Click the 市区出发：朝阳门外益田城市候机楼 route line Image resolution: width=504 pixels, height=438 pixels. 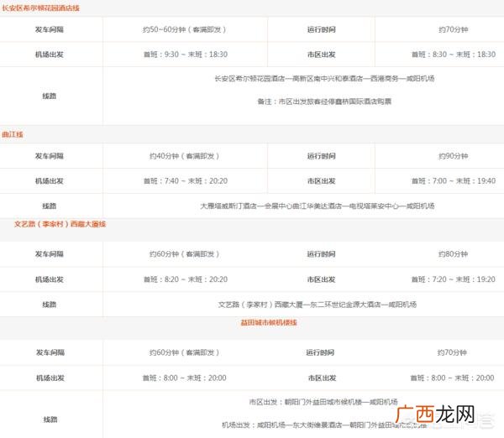pos(323,402)
